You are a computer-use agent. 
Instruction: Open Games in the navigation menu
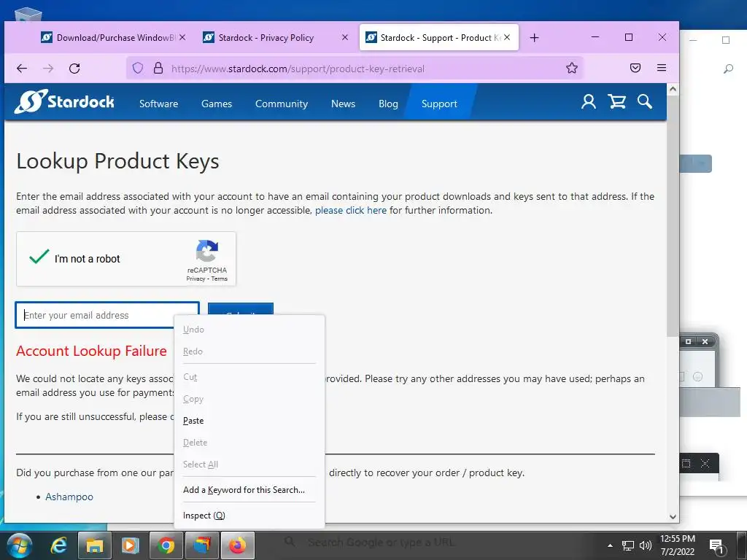pos(216,104)
